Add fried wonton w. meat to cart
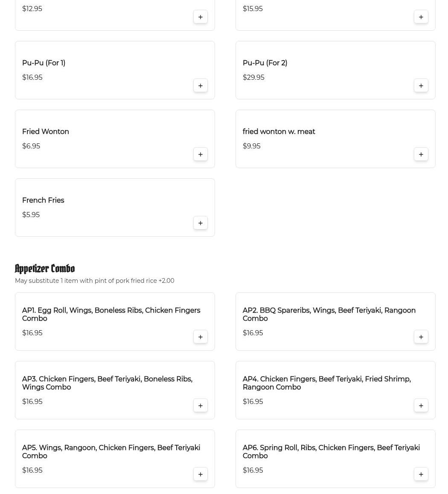This screenshot has height=494, width=448. pyautogui.click(x=421, y=154)
